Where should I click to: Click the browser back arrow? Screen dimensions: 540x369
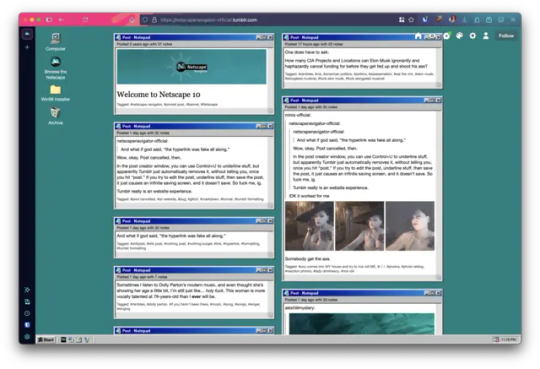coord(61,20)
